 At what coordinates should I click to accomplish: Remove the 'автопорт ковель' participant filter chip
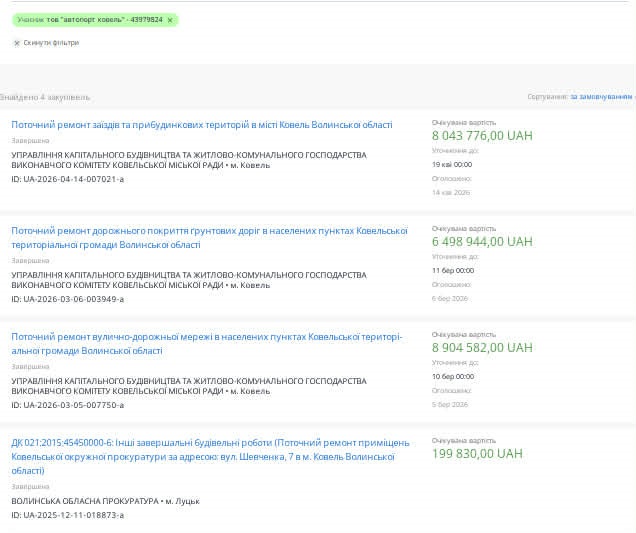(x=170, y=20)
